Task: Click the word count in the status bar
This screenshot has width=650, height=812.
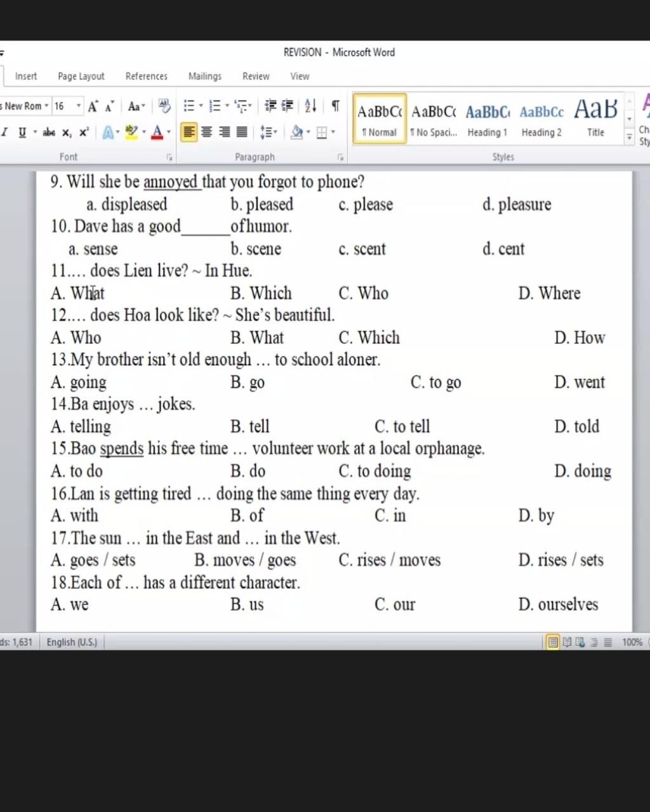Action: pos(17,642)
